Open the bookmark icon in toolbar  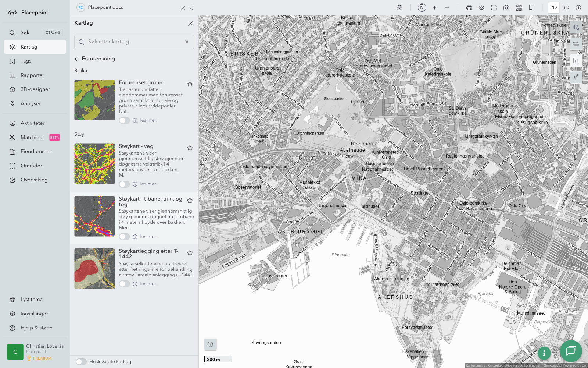[531, 8]
